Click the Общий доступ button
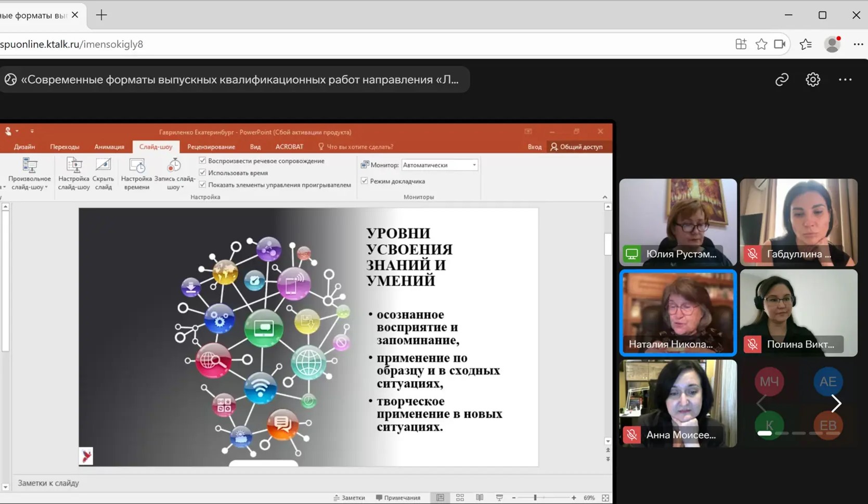 tap(576, 147)
